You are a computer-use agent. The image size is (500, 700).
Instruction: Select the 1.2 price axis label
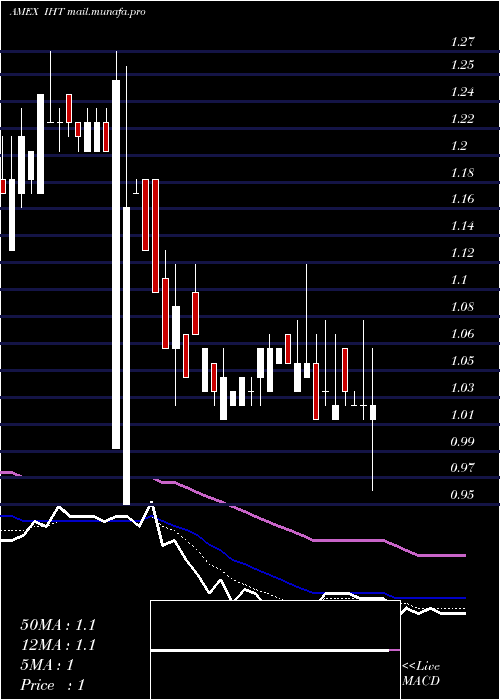459,146
